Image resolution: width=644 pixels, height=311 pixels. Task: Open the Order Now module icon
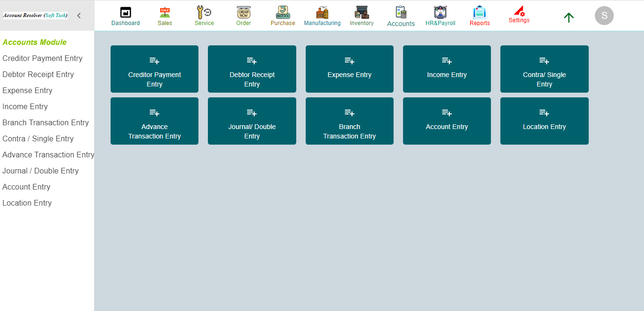(x=243, y=15)
